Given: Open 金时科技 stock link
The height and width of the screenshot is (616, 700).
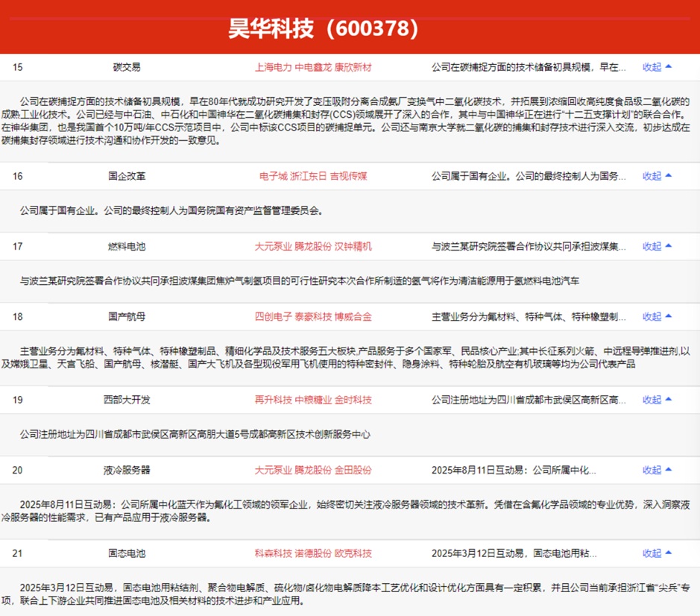Looking at the screenshot, I should click(x=353, y=400).
